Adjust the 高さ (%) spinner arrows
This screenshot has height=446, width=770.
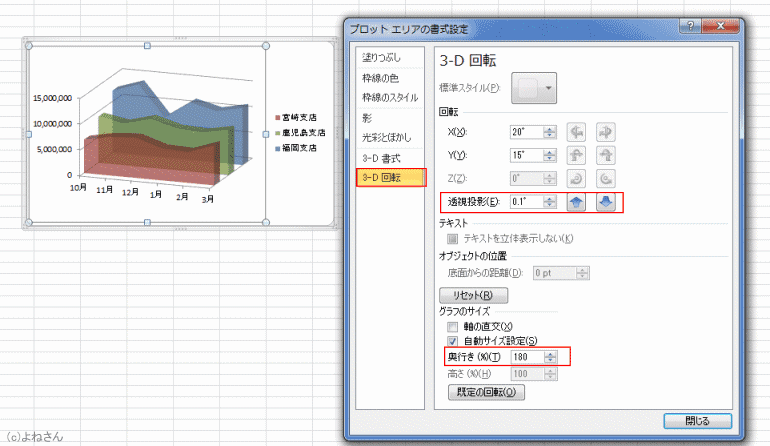tap(550, 374)
